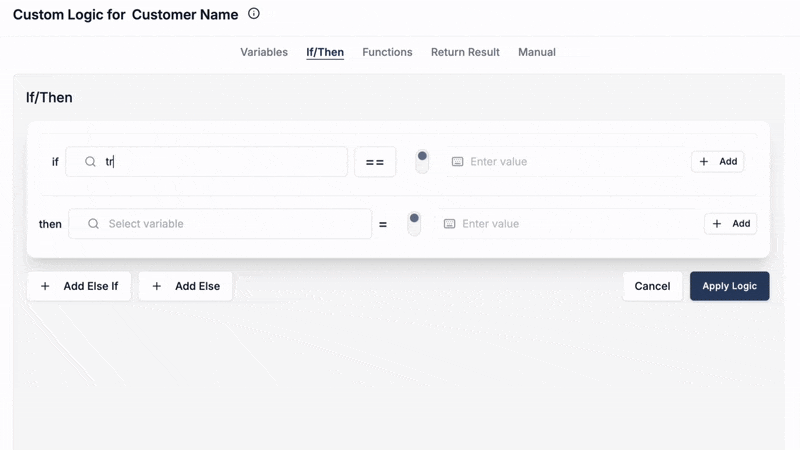This screenshot has height=450, width=800.
Task: Click the search icon in the then field
Action: click(93, 224)
